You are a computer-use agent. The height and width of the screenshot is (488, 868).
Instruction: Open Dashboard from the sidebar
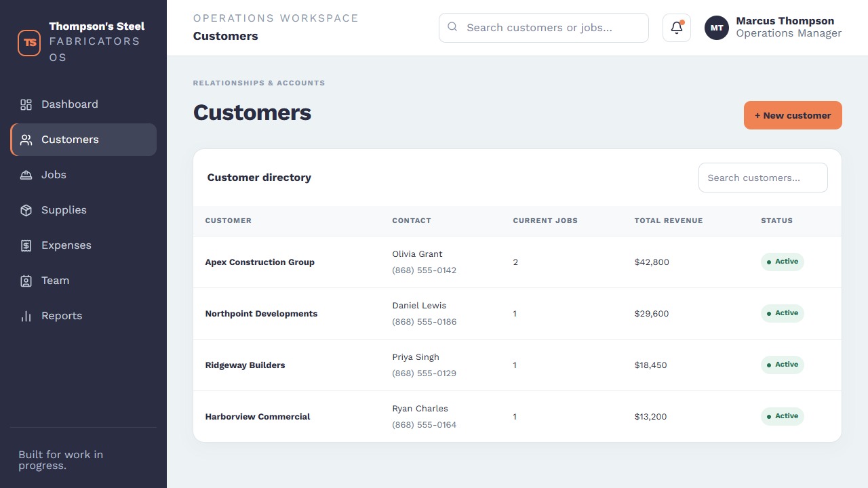[83, 104]
